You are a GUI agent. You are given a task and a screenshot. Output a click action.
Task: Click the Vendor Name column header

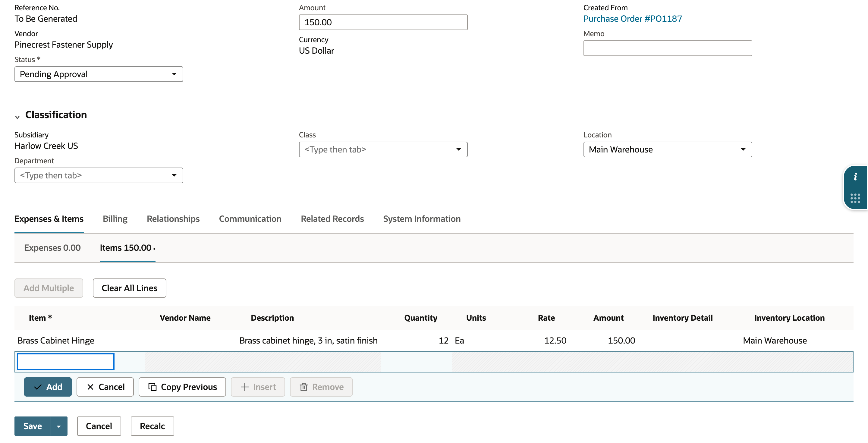coord(185,318)
